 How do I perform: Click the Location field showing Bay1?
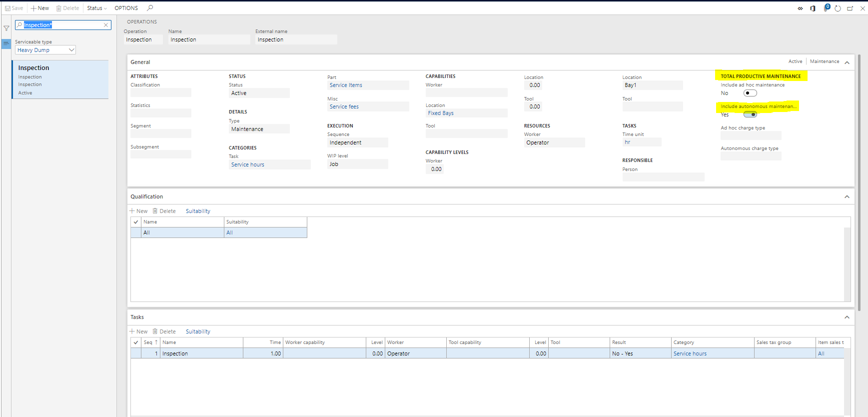[x=653, y=85]
